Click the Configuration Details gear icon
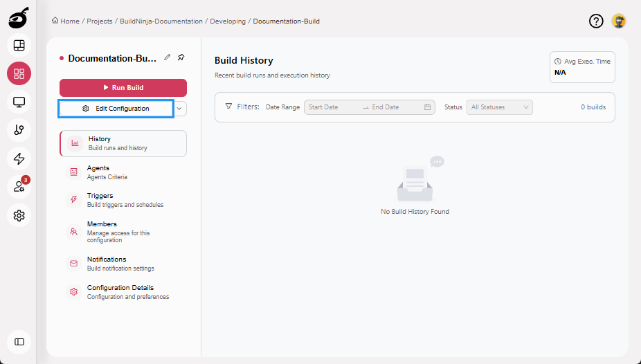The width and height of the screenshot is (641, 364). point(73,292)
